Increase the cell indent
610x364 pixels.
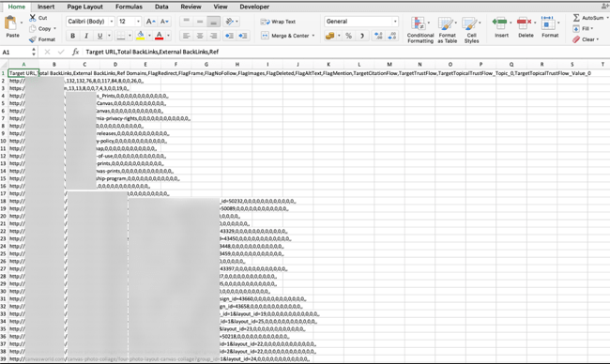[243, 36]
